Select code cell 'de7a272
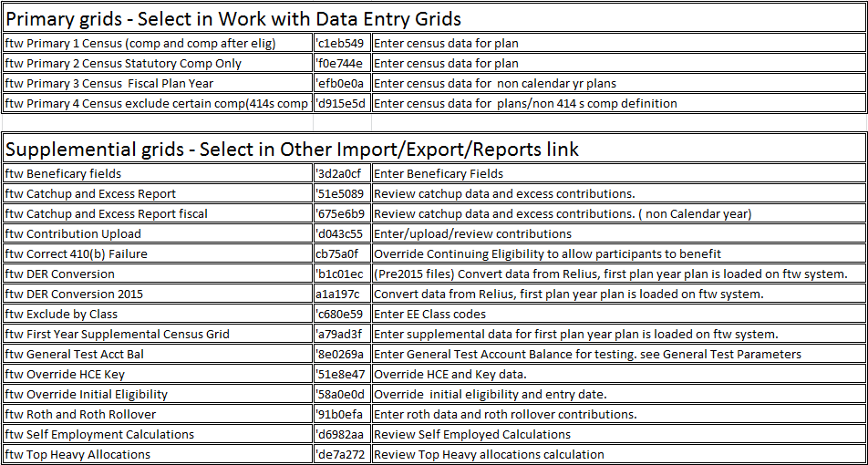This screenshot has width=868, height=465. pyautogui.click(x=342, y=454)
